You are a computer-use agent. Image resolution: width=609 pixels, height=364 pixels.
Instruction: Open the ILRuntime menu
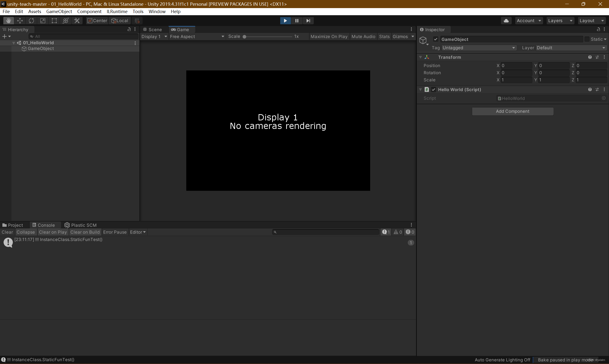117,11
